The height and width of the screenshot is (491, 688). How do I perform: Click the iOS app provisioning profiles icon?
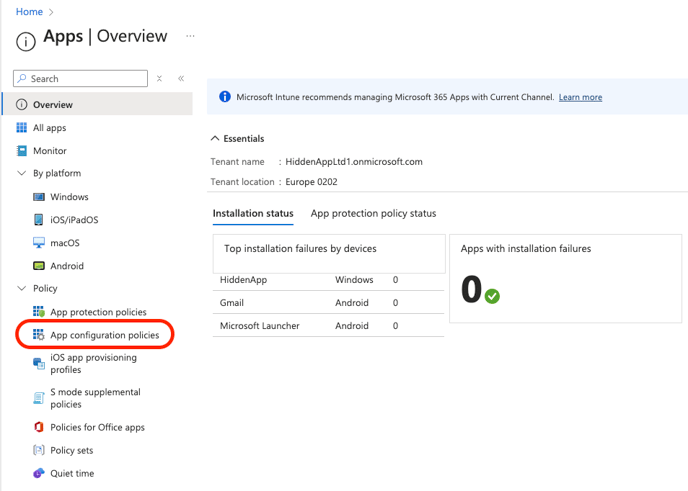tap(39, 363)
